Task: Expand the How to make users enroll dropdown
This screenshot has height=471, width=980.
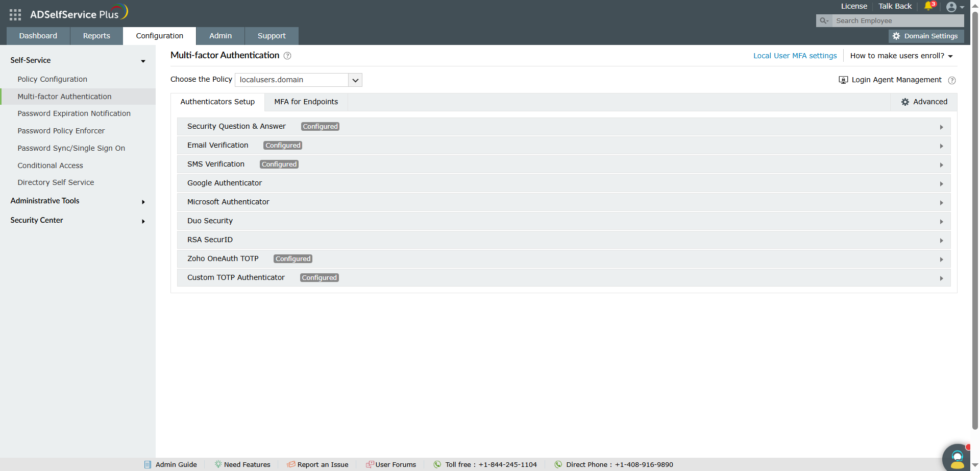Action: coord(901,56)
